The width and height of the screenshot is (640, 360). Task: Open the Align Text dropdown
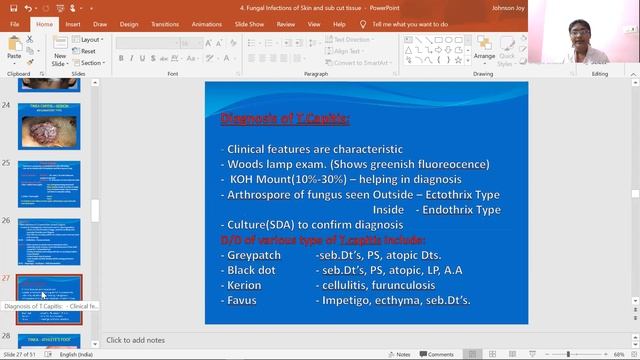[x=345, y=51]
